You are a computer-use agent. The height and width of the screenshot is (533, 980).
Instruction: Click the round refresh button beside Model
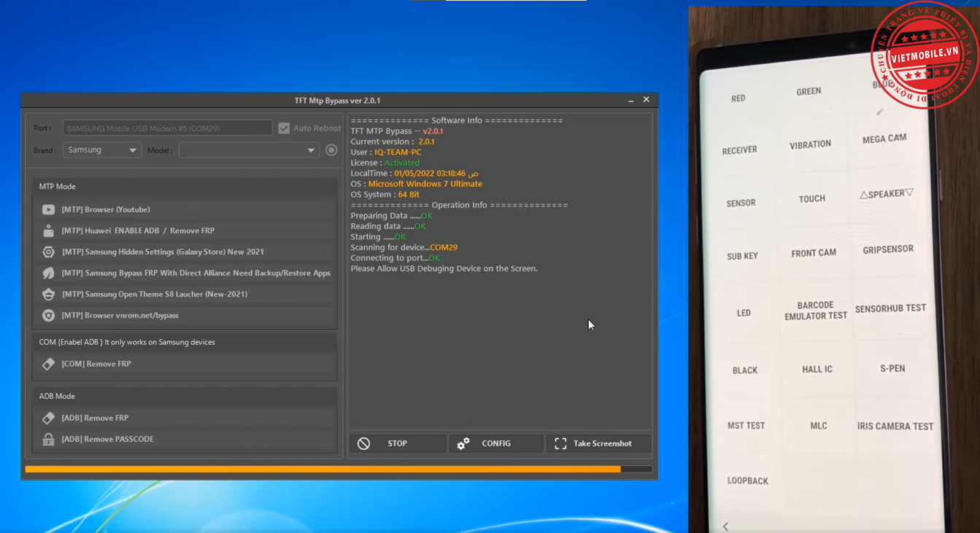(331, 150)
